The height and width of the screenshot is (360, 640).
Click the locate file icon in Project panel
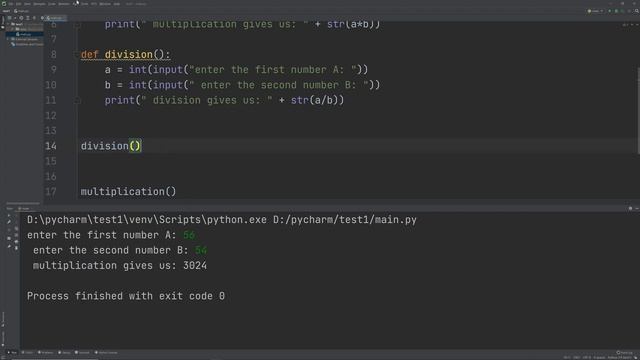point(21,18)
